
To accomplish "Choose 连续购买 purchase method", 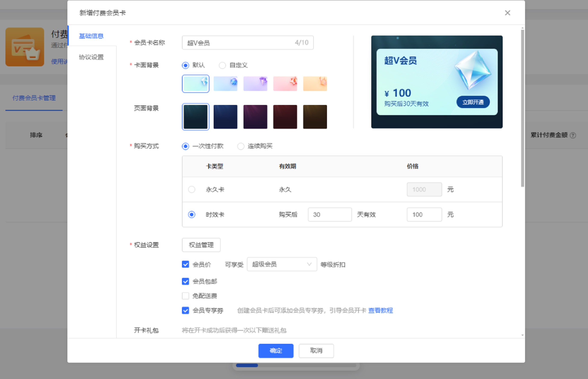I will 241,146.
